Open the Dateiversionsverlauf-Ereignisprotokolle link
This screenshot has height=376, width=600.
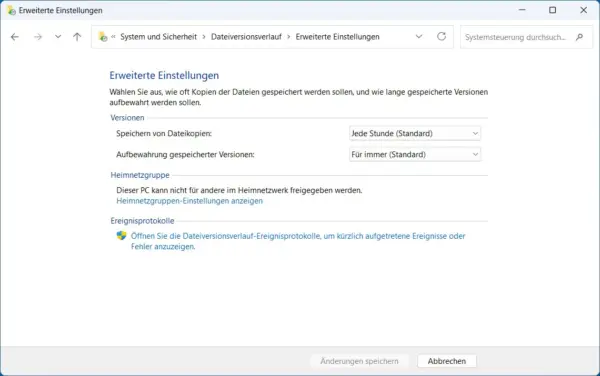[x=298, y=241]
